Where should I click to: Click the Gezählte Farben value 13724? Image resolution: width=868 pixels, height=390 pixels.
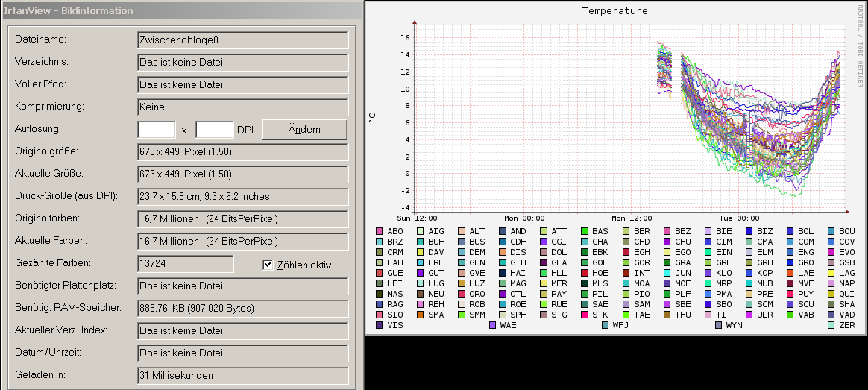[186, 264]
